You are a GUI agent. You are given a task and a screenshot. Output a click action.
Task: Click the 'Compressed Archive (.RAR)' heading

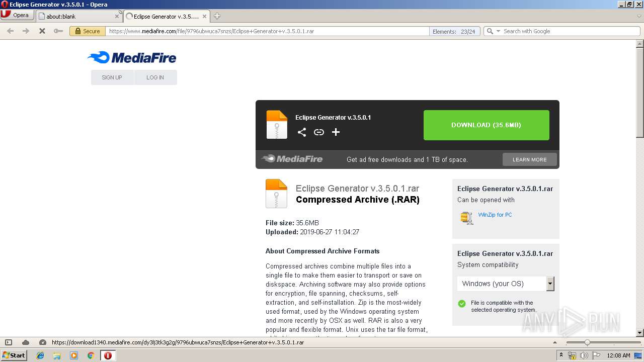(358, 200)
